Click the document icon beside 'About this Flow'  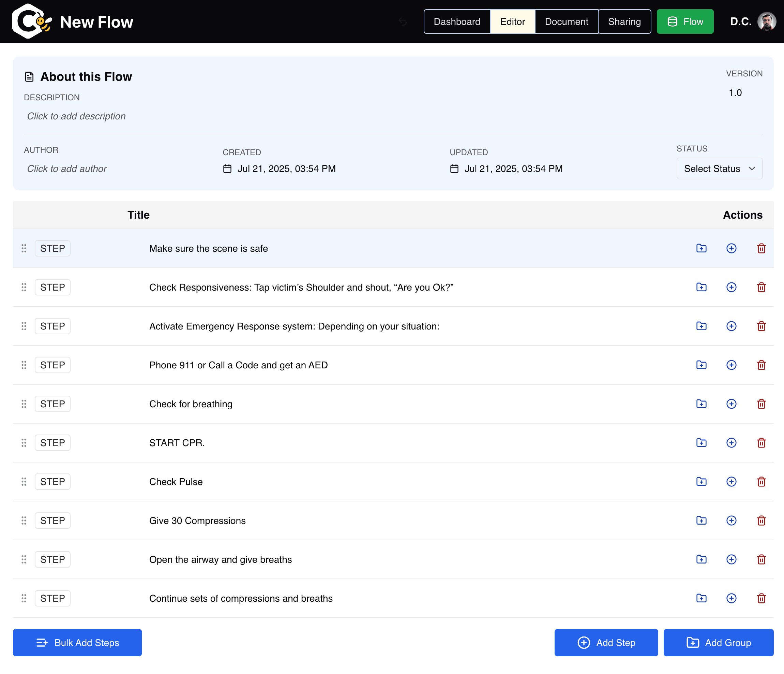[29, 77]
